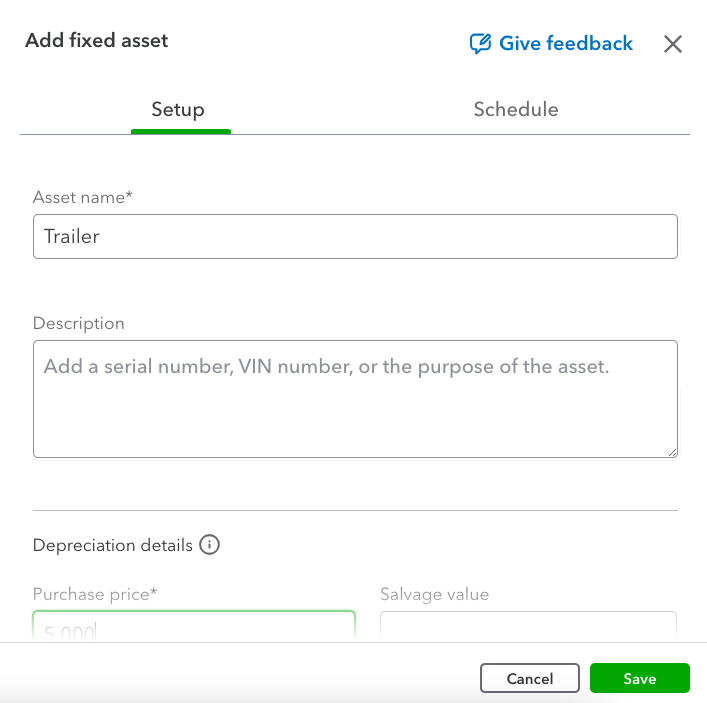The height and width of the screenshot is (703, 707).
Task: Click the Description box resize handle
Action: [x=672, y=452]
